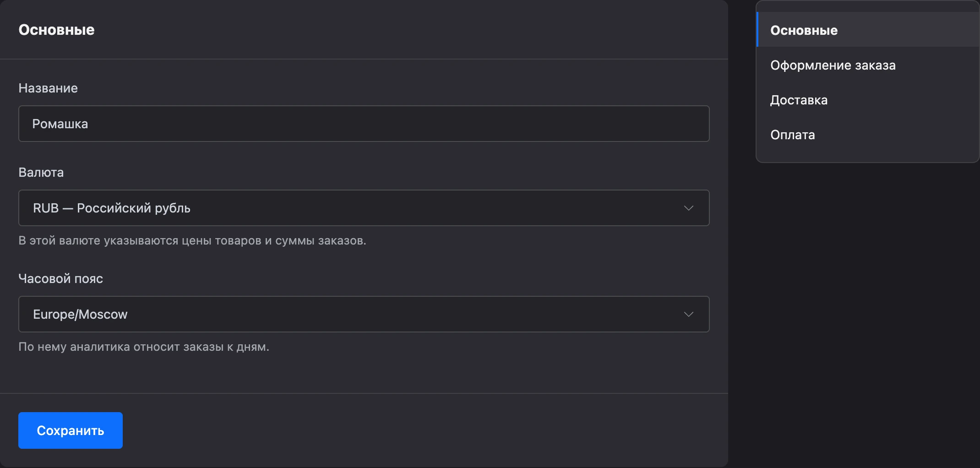This screenshot has width=980, height=468.
Task: Click the Название field label
Action: click(48, 88)
